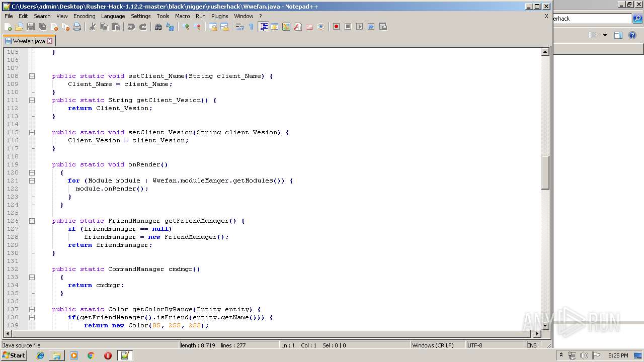
Task: Collapse the if-block fold at line 138
Action: pos(32,317)
